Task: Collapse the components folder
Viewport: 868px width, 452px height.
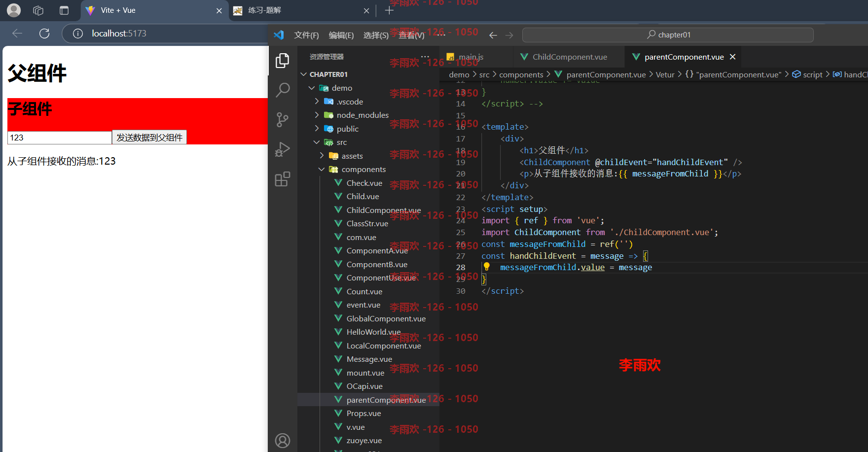Action: coord(322,169)
